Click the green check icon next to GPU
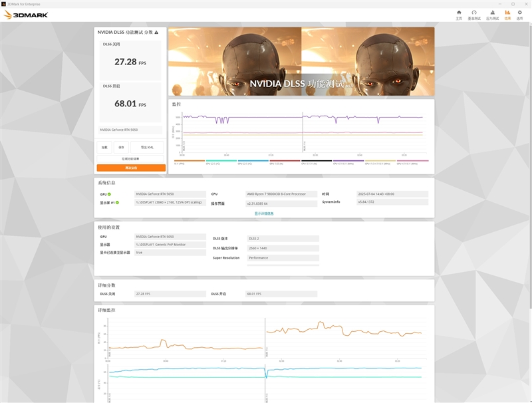 tap(109, 194)
